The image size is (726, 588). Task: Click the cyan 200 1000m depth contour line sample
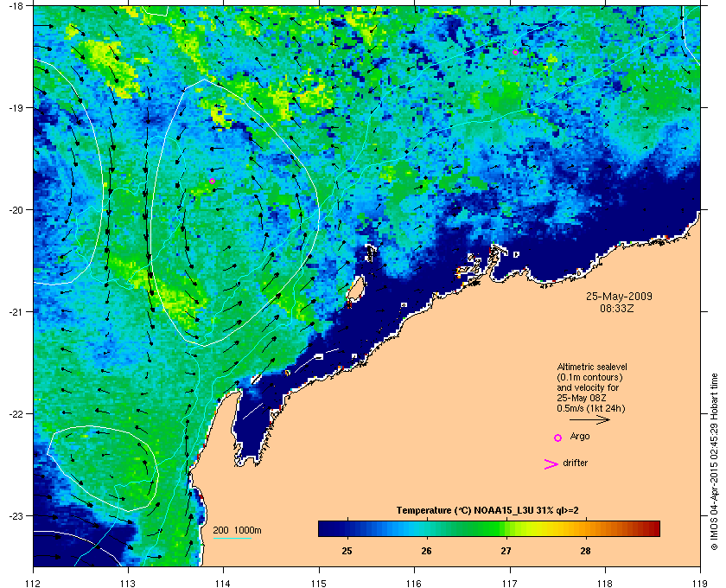point(232,539)
